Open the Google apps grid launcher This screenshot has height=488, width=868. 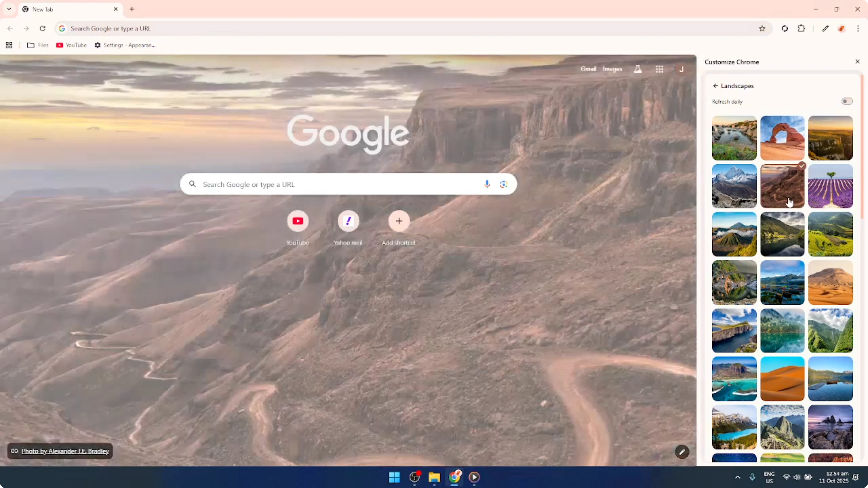[x=660, y=69]
